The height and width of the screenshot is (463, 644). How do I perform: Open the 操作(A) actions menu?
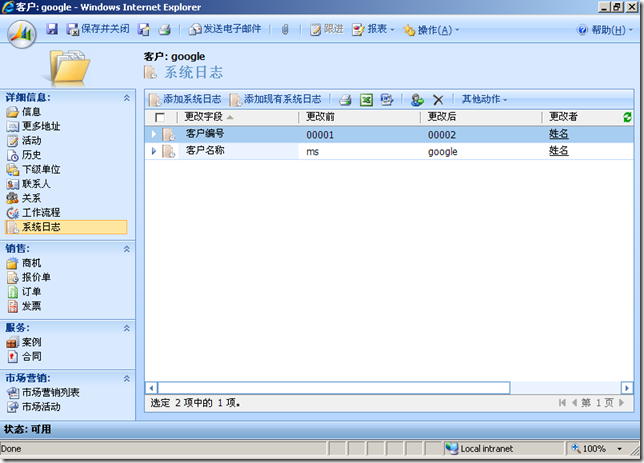tap(431, 30)
